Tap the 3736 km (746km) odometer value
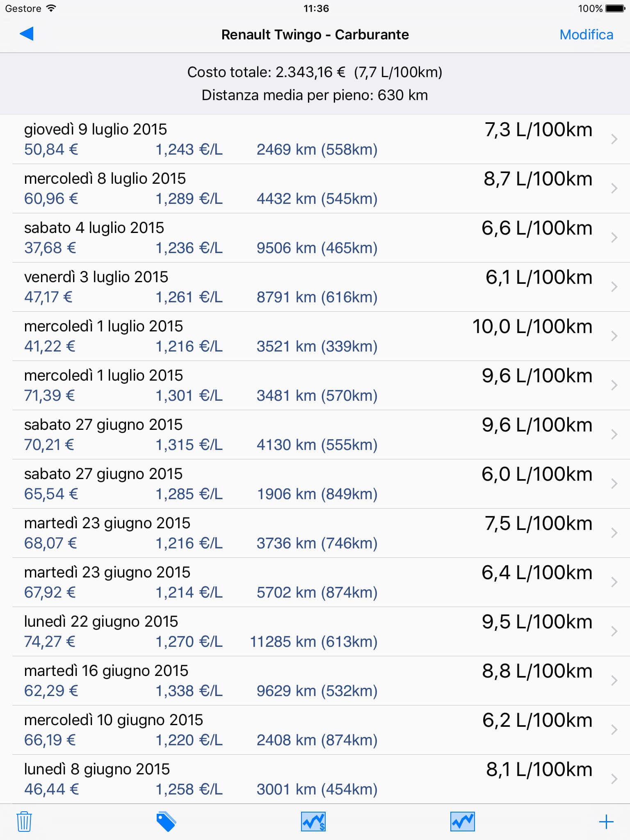Viewport: 630px width, 840px height. tap(317, 543)
